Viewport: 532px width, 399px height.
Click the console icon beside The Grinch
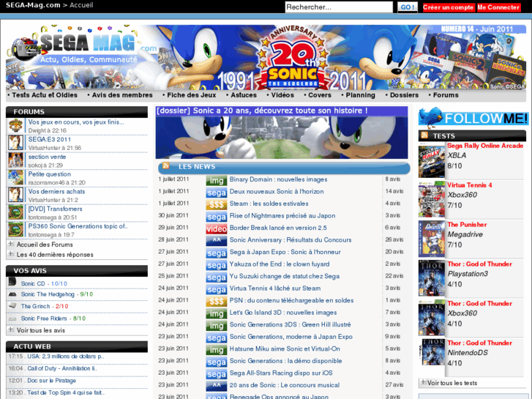(x=12, y=305)
